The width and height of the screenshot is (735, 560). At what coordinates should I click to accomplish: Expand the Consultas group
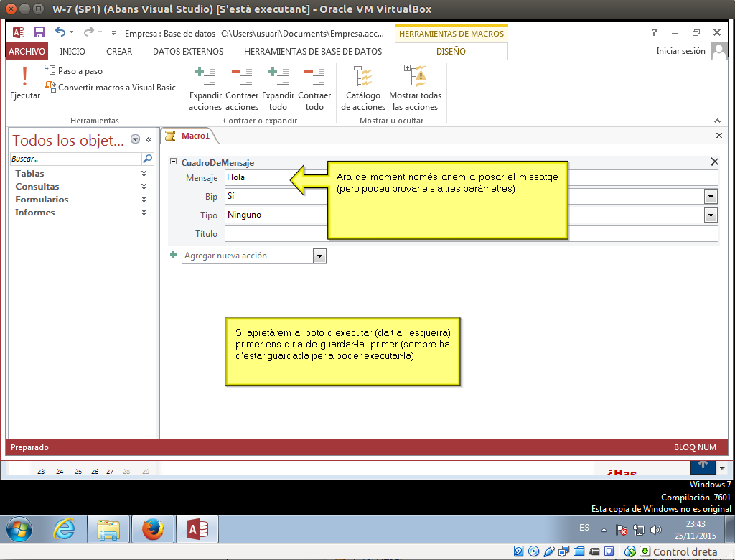[x=144, y=187]
